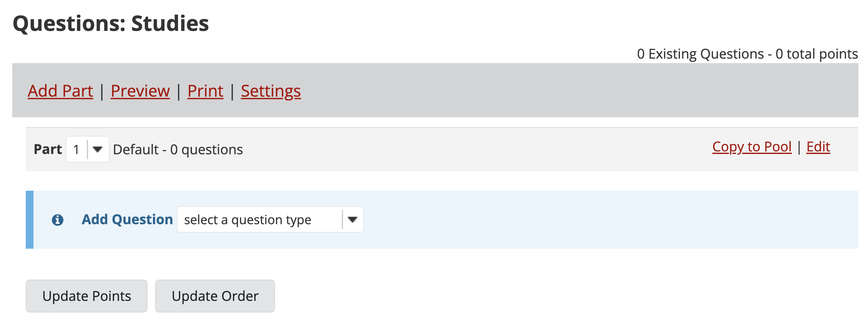This screenshot has width=868, height=326.
Task: Select the Part selector showing 1
Action: tap(88, 149)
